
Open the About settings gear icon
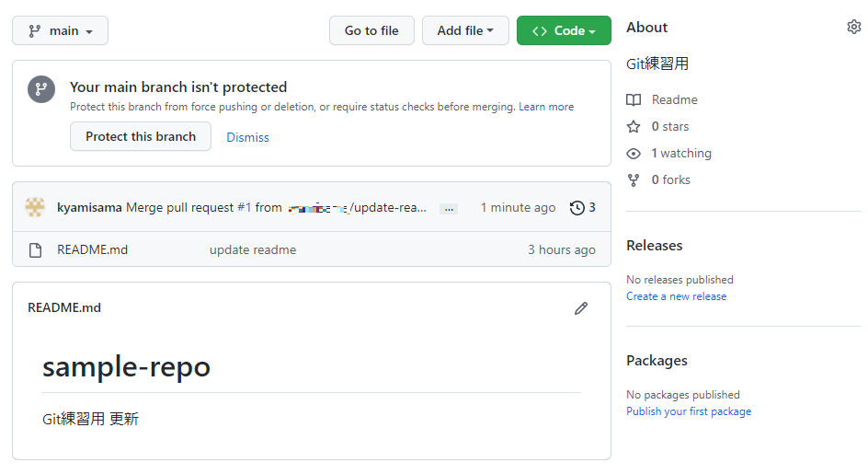click(853, 28)
